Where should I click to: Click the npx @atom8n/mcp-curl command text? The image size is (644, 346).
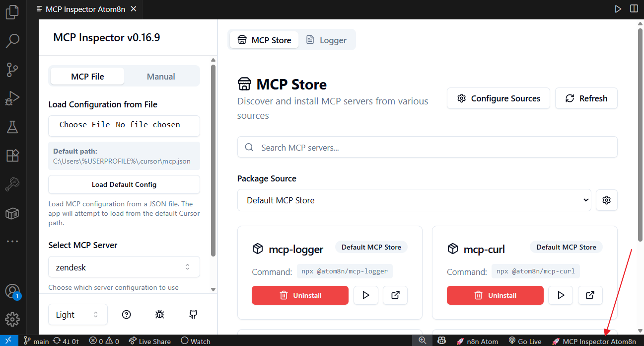[536, 271]
